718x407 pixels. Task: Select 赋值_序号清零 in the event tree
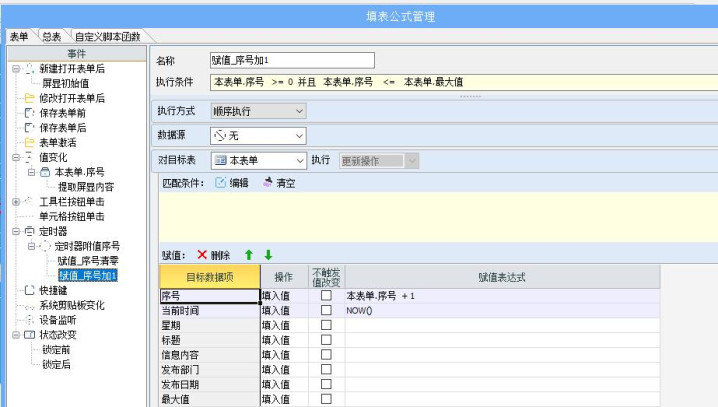click(88, 261)
